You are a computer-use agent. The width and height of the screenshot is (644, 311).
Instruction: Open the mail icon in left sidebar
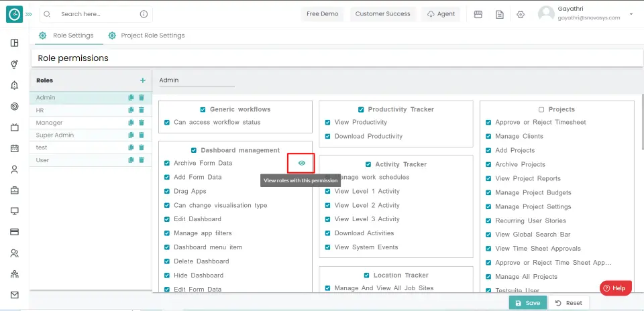[14, 295]
